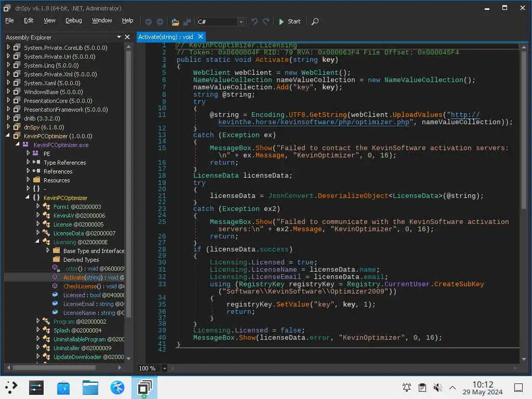The image size is (532, 399).
Task: Select Splash @02000004 class
Action: pyautogui.click(x=77, y=330)
